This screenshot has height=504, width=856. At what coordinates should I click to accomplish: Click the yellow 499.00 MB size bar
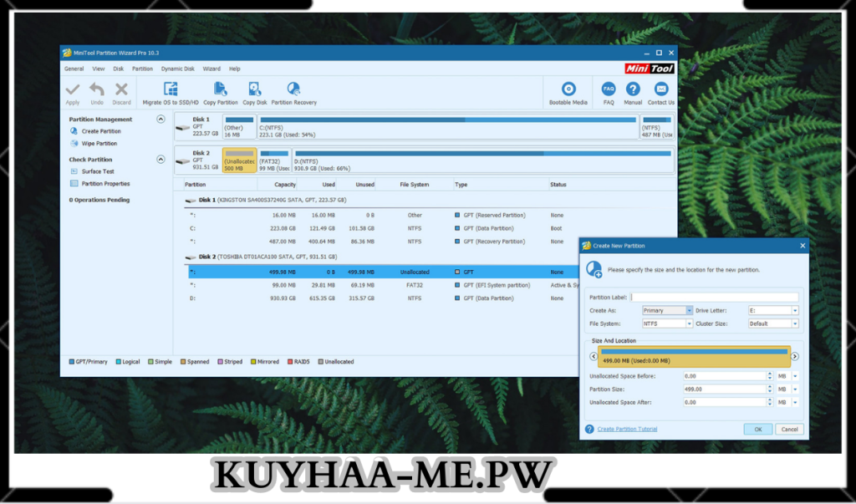pos(695,356)
